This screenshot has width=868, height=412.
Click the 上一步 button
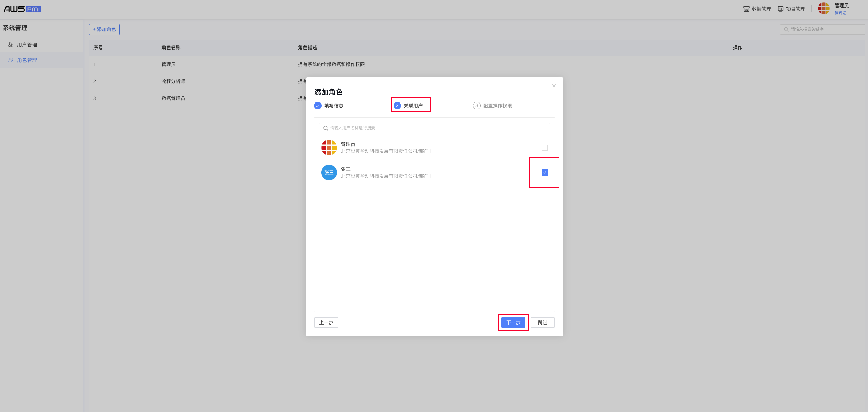click(326, 322)
